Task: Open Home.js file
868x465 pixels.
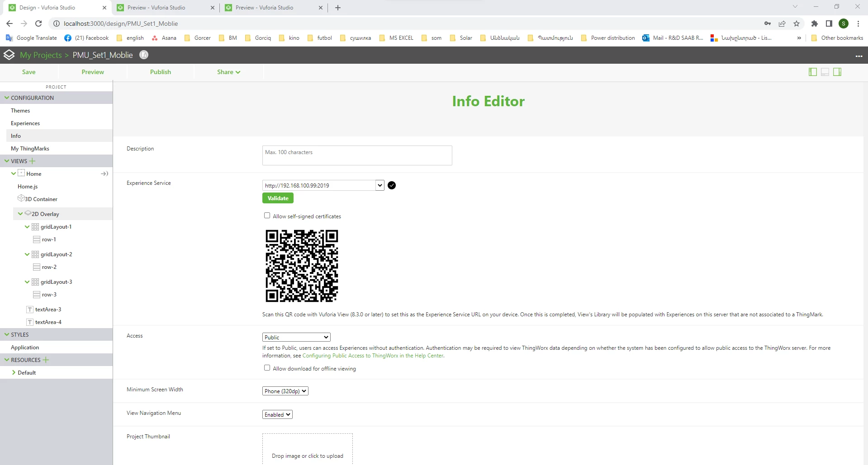Action: [28, 187]
